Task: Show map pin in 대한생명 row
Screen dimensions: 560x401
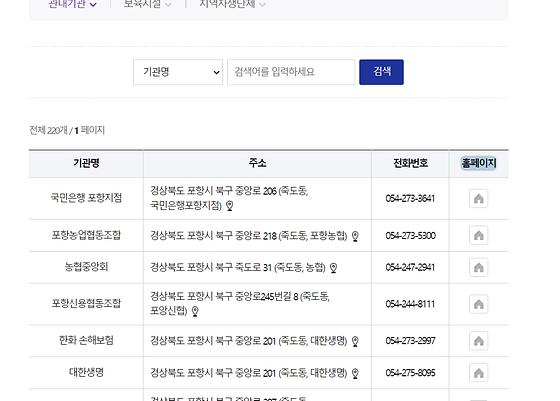Action: (355, 374)
